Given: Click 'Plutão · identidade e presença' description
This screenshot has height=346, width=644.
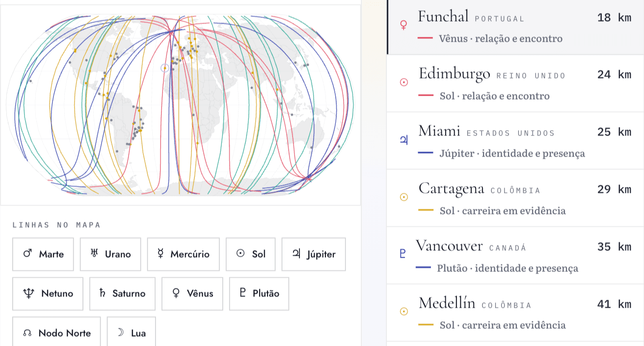Looking at the screenshot, I should (508, 268).
